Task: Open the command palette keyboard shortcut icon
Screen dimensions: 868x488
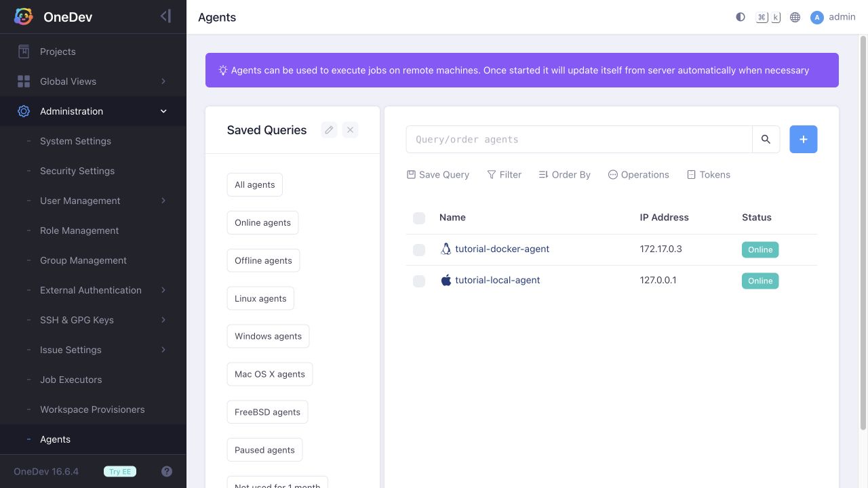Action: [768, 17]
